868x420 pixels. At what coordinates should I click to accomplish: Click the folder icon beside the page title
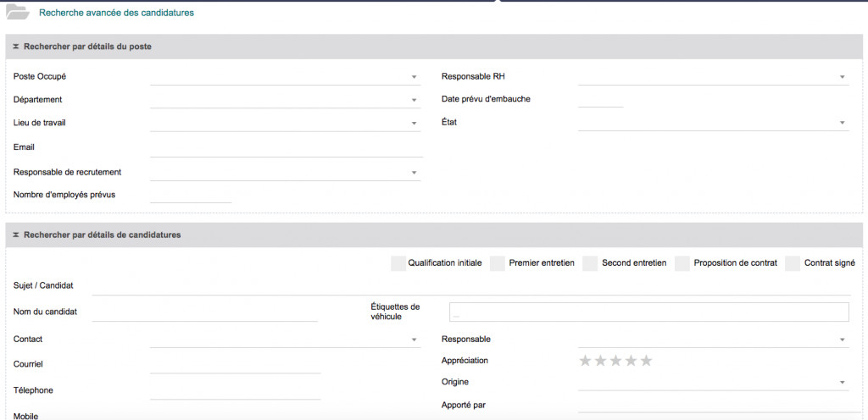[x=18, y=13]
